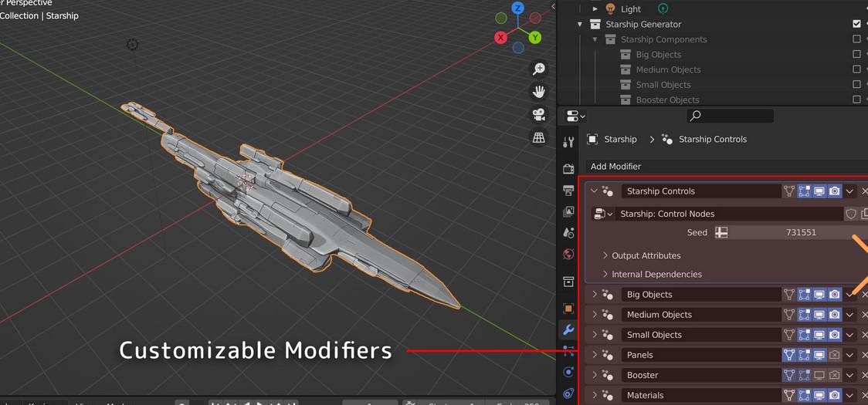Viewport: 868px width, 405px height.
Task: Click the zoom view magnifier icon
Action: point(539,69)
